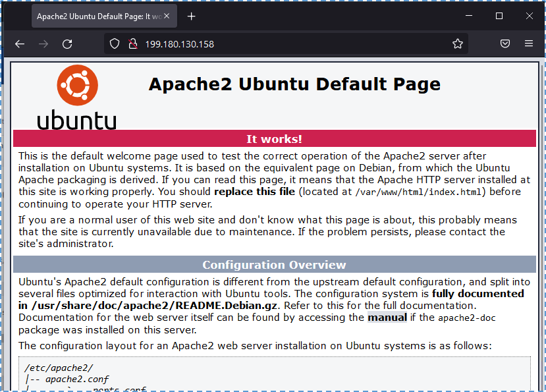Open a new tab with plus button
The width and height of the screenshot is (546, 392).
pyautogui.click(x=191, y=16)
